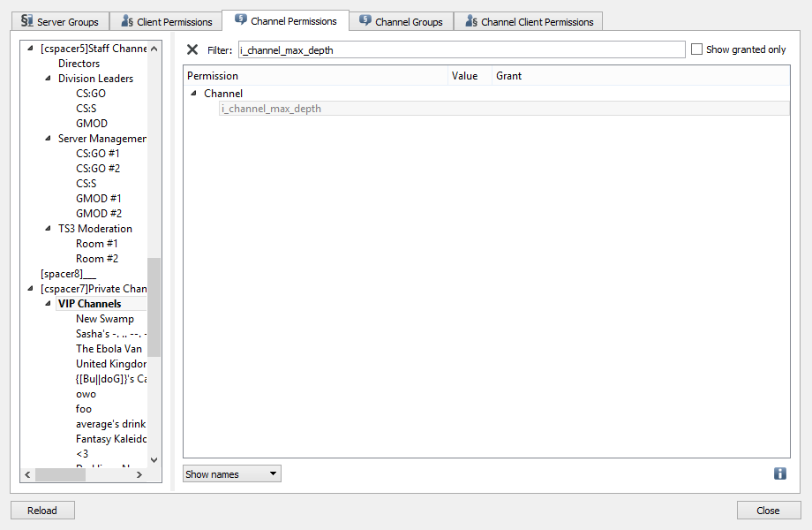812x530 pixels.
Task: Click the Channel Client Permissions tab icon
Action: pyautogui.click(x=471, y=21)
